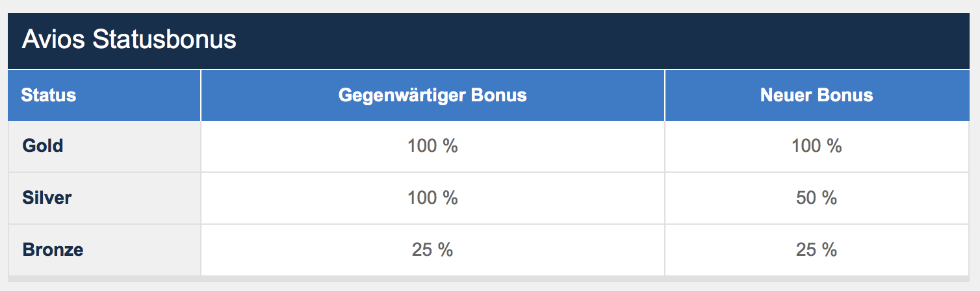Click the word 'Avios' in the title
Viewport: 980px width, 291px height.
tap(54, 40)
